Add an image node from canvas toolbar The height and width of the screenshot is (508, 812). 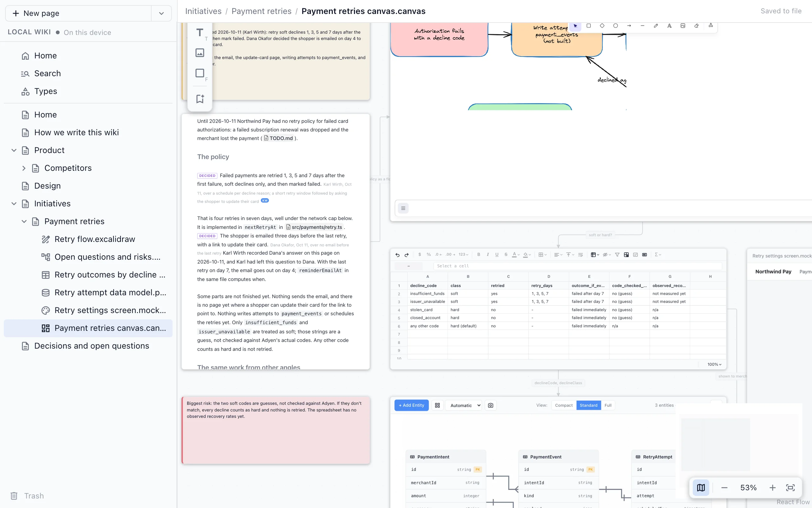pyautogui.click(x=200, y=53)
